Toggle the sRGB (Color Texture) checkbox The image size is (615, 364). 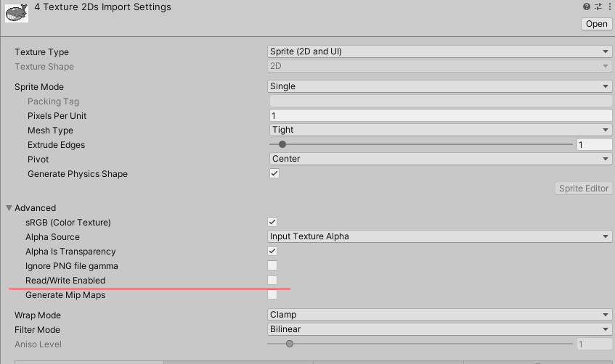click(272, 222)
